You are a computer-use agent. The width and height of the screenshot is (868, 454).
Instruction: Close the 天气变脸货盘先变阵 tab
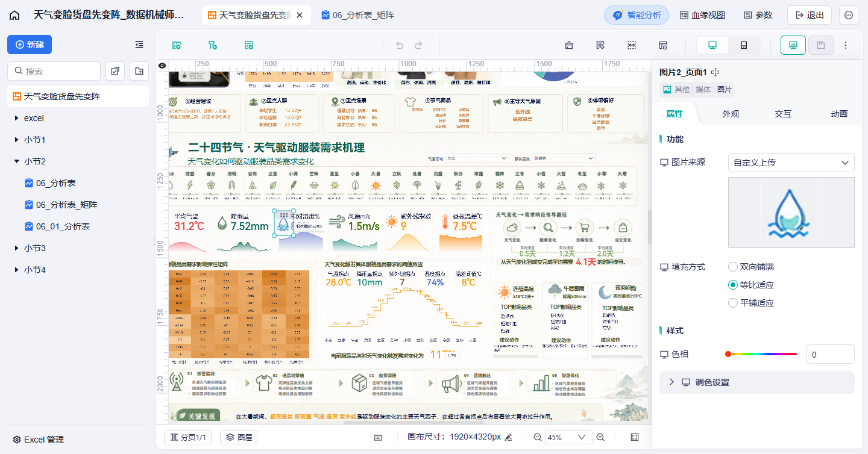click(x=300, y=15)
